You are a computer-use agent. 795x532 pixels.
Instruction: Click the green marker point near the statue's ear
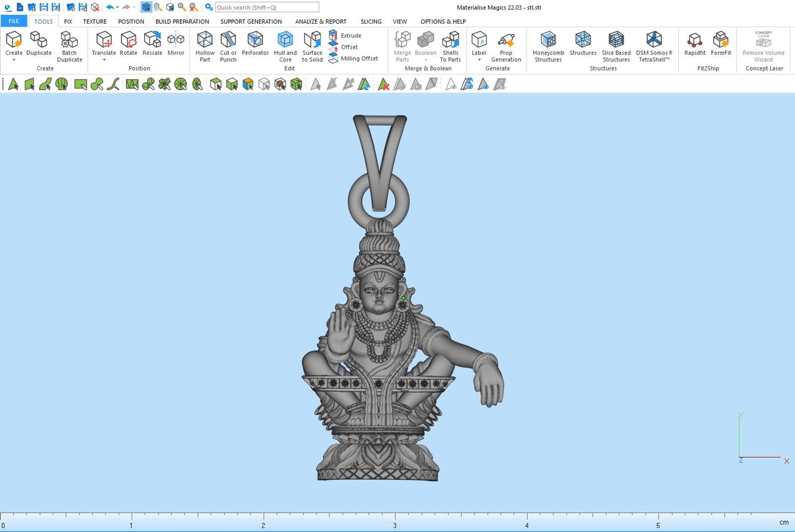click(403, 298)
